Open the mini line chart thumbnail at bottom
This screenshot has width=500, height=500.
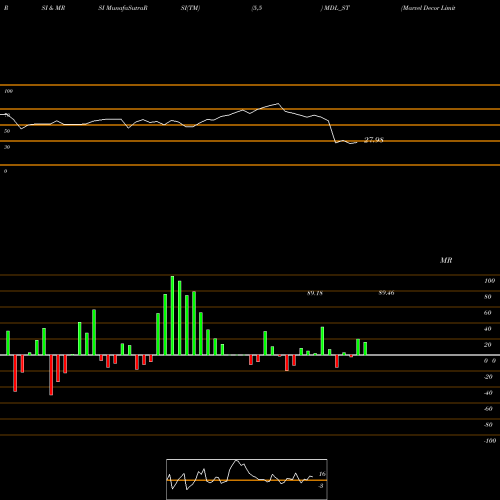247,479
